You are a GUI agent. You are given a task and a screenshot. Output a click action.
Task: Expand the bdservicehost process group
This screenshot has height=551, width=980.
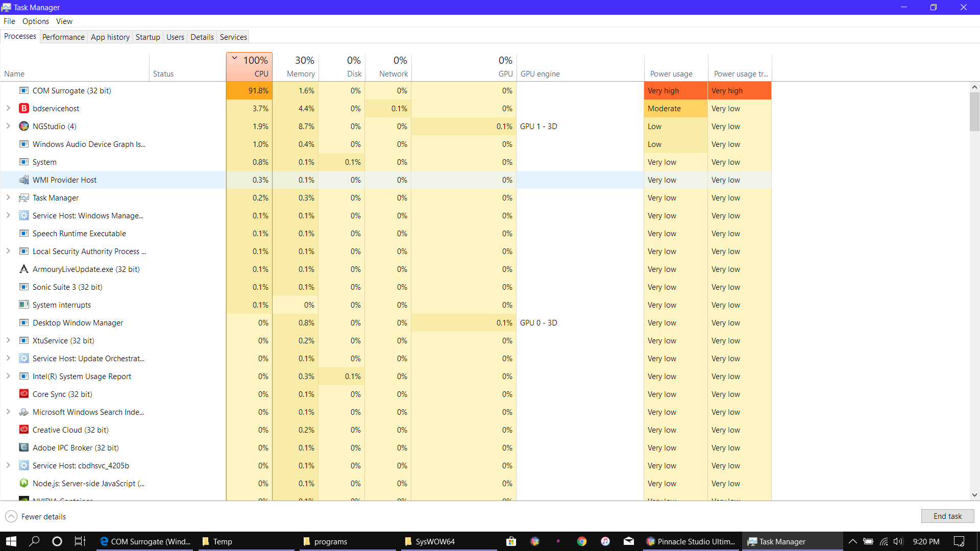tap(8, 108)
